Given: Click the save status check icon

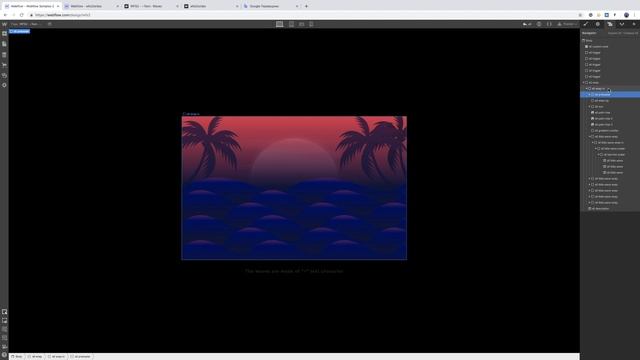Looking at the screenshot, I should click(x=539, y=24).
